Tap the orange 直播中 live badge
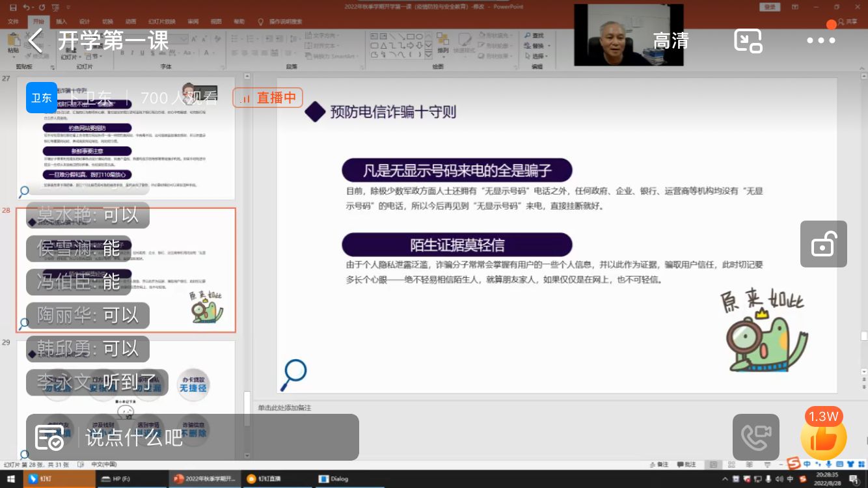This screenshot has height=488, width=868. point(268,98)
